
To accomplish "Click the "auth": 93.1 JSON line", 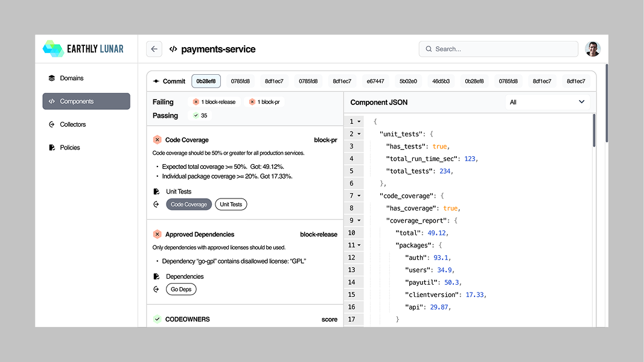I will point(428,258).
